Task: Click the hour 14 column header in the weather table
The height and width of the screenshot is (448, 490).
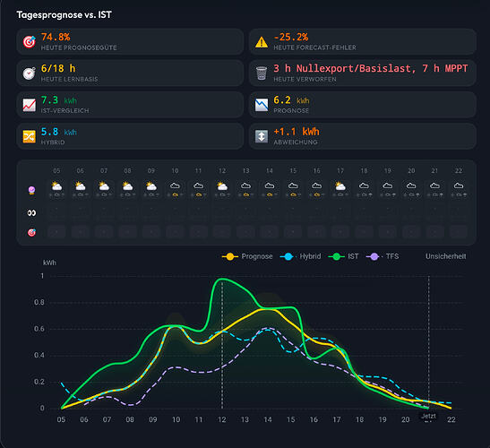Action: tap(270, 171)
